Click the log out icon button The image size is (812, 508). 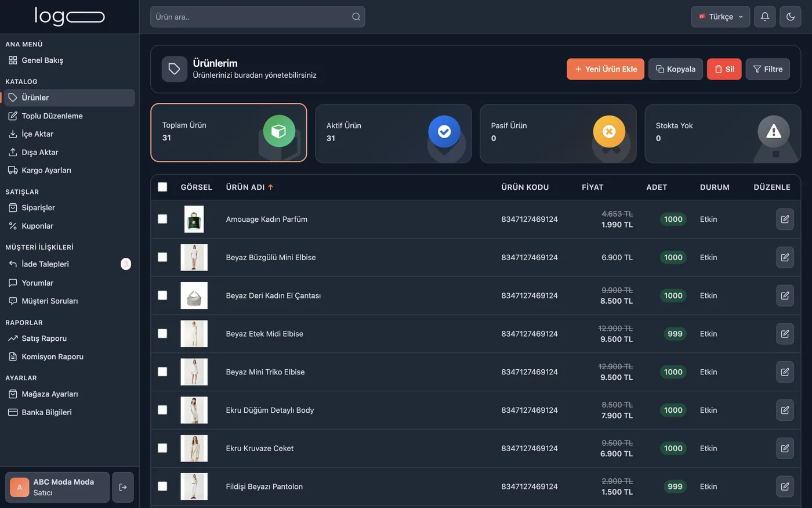pyautogui.click(x=123, y=487)
